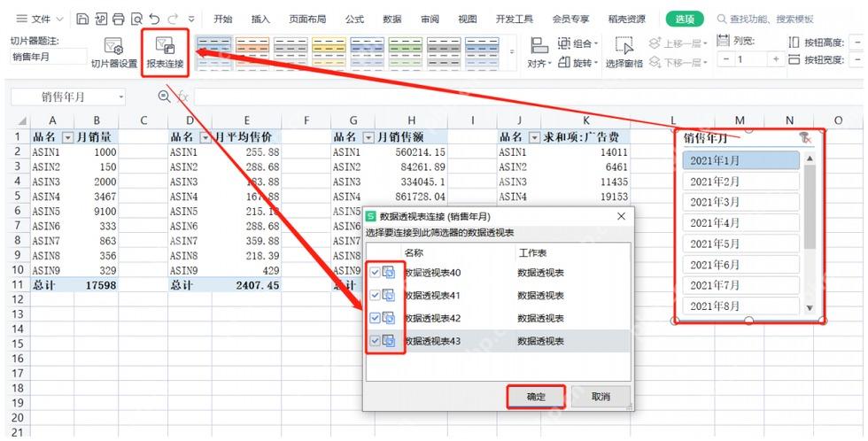Open 品名 filter dropdown in column G
868x441 pixels.
(368, 137)
